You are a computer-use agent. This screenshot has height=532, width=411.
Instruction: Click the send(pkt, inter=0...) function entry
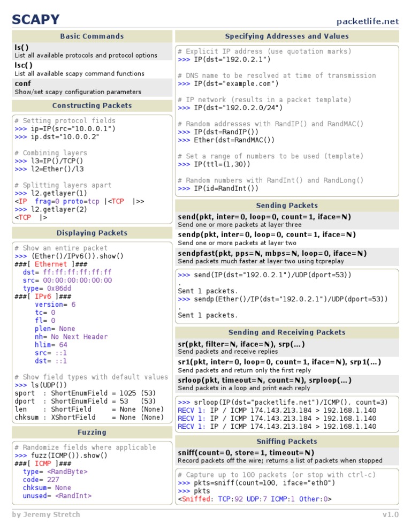pyautogui.click(x=287, y=221)
